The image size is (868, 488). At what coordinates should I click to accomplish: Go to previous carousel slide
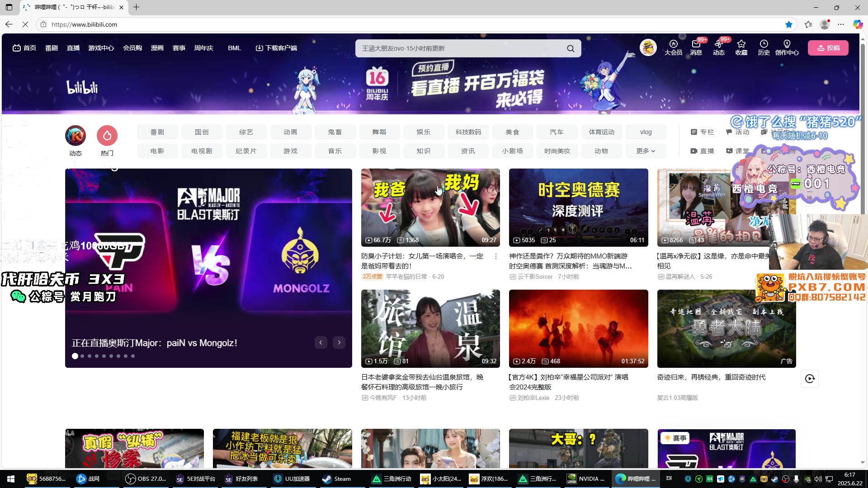(x=321, y=343)
